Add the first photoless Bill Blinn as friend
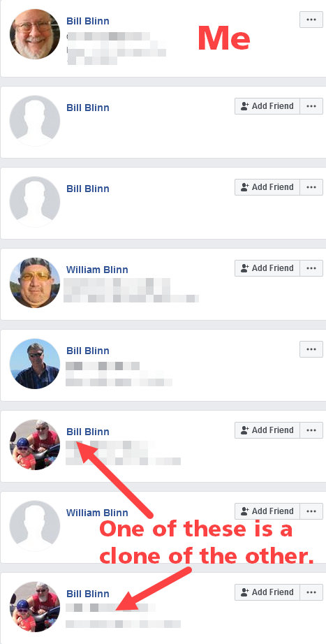 [x=267, y=106]
